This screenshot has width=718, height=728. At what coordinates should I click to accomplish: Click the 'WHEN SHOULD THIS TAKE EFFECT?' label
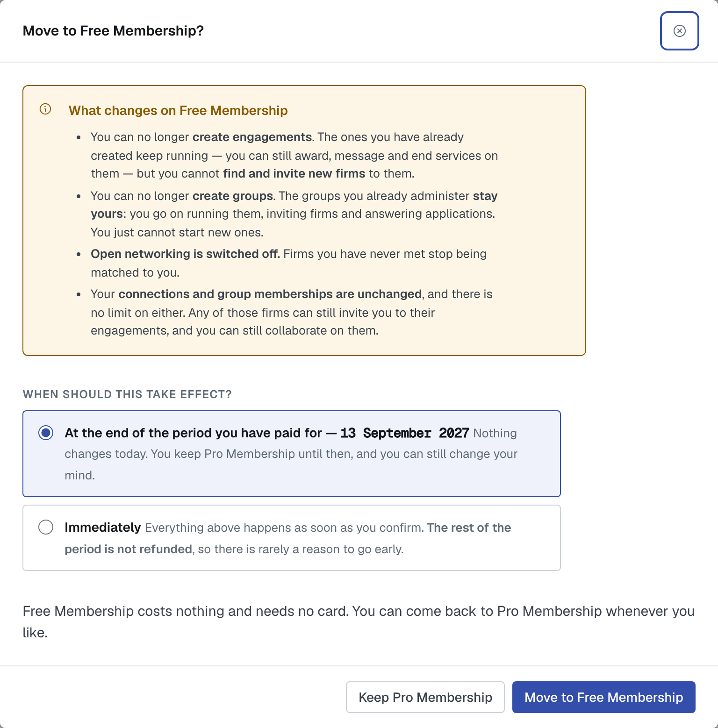click(x=127, y=394)
